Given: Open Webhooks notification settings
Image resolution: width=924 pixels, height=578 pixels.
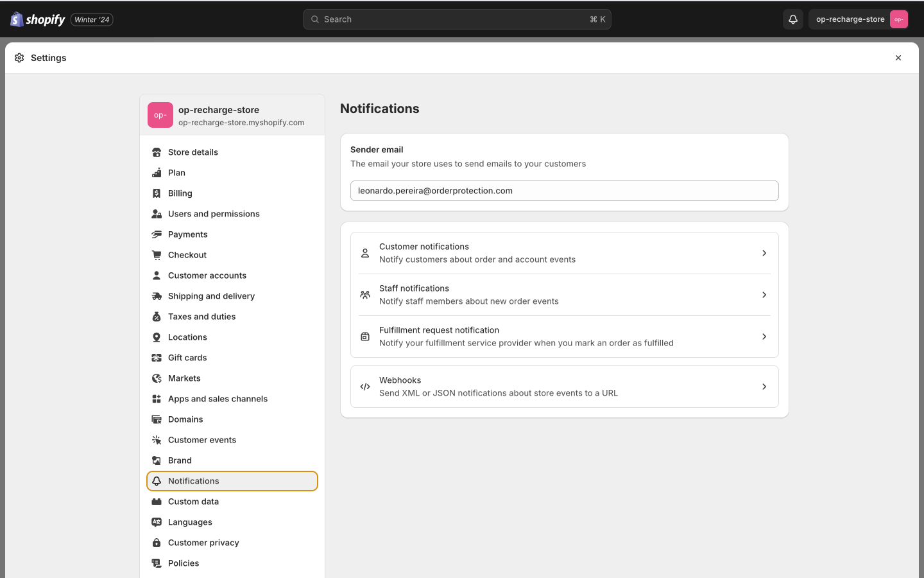Looking at the screenshot, I should pyautogui.click(x=565, y=387).
